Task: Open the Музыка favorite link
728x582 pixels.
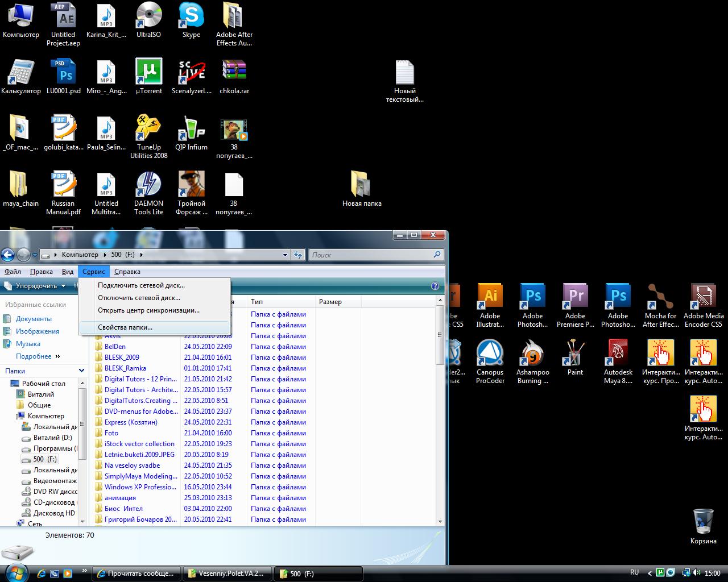Action: 28,344
